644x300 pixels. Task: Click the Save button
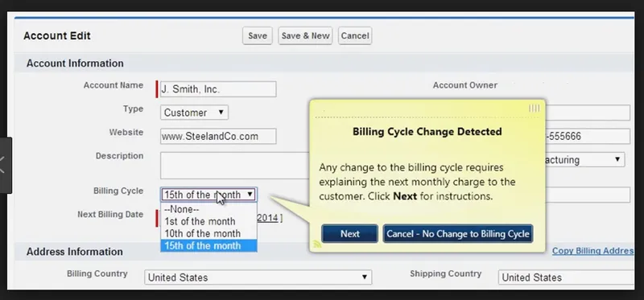[257, 35]
